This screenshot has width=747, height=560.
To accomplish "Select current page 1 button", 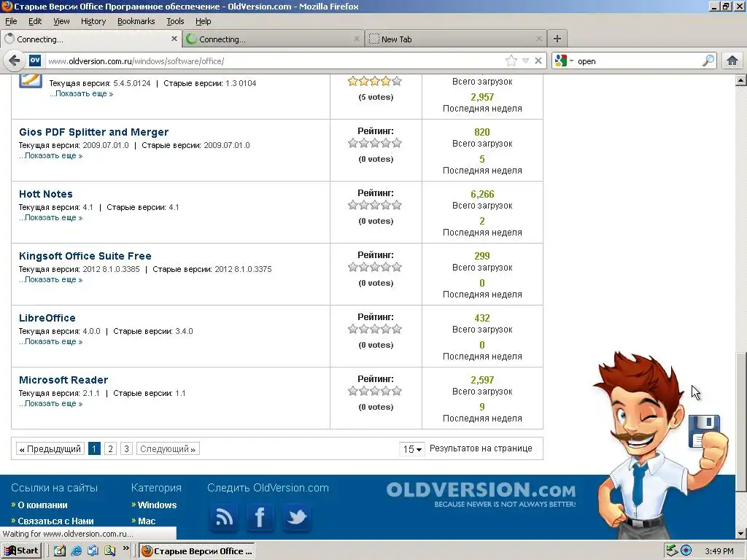I will [x=94, y=448].
